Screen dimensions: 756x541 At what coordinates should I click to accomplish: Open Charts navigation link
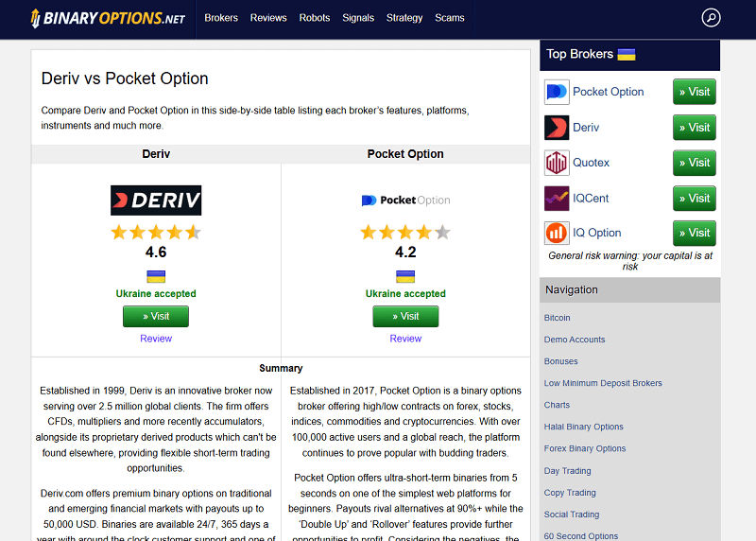557,405
